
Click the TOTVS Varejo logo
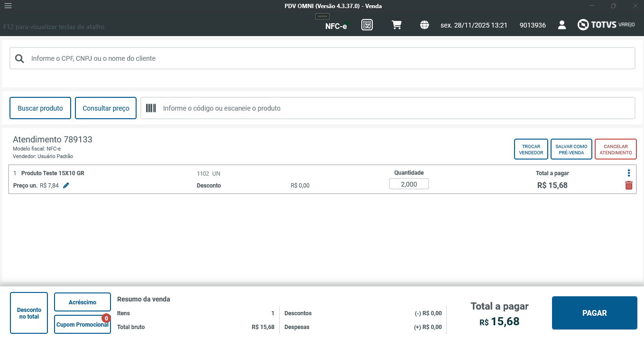click(606, 25)
